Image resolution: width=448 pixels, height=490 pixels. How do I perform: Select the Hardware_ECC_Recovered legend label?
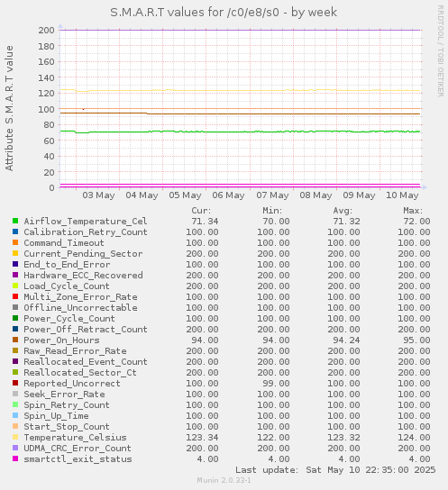coord(83,276)
